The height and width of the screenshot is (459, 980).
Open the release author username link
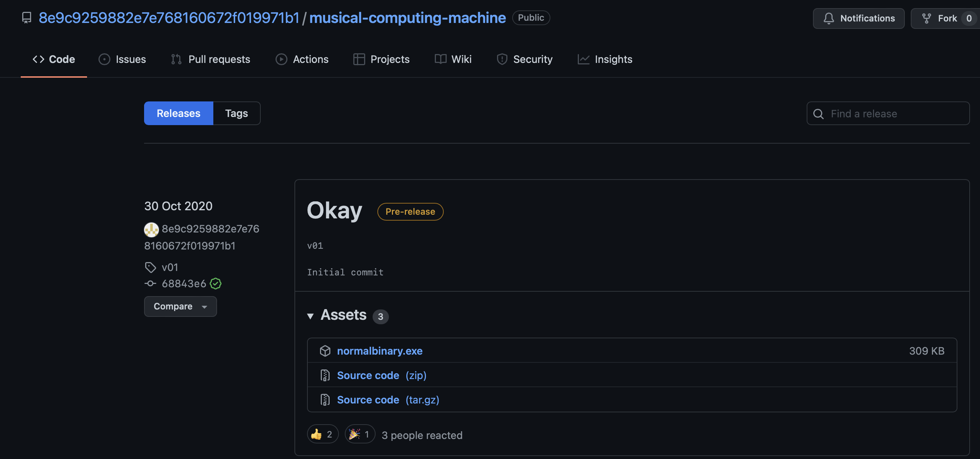(201, 237)
